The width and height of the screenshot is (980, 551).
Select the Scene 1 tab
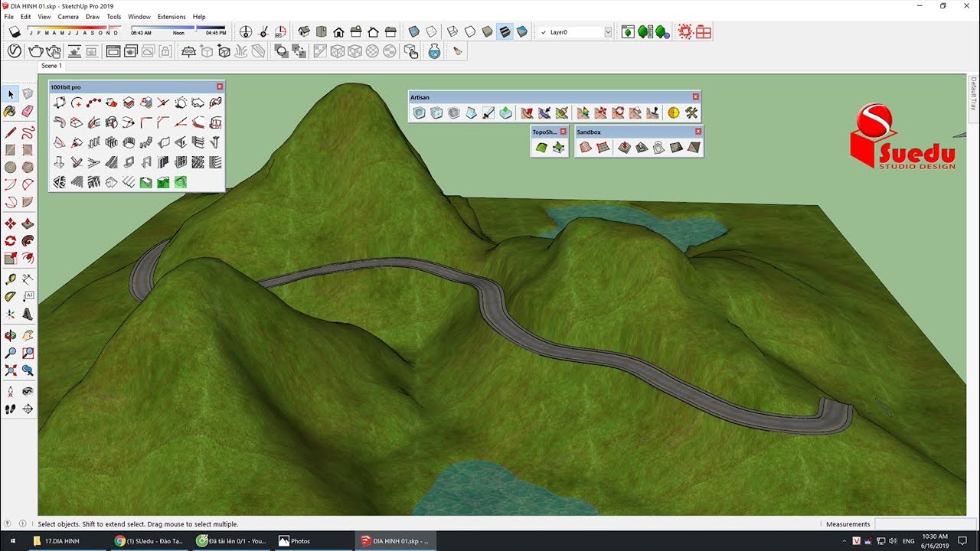51,66
